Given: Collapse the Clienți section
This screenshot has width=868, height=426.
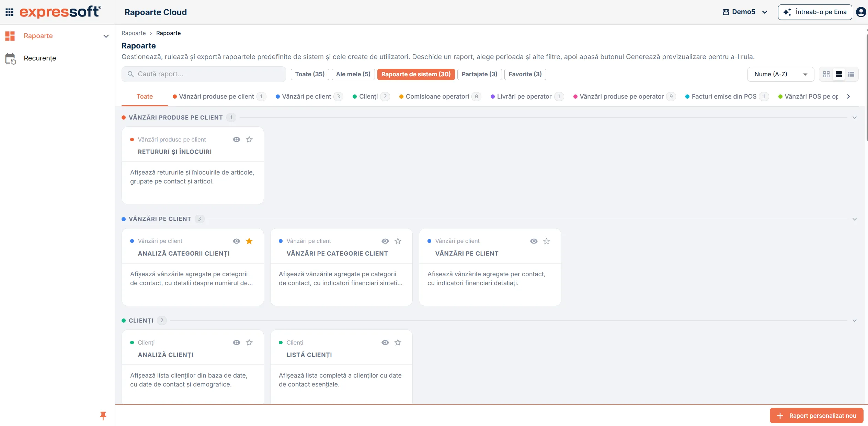Looking at the screenshot, I should [855, 321].
